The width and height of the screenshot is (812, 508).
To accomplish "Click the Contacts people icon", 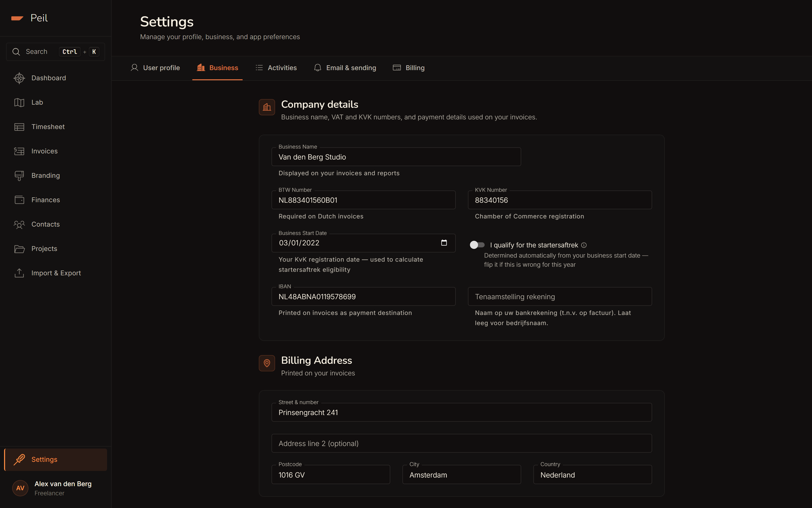I will (19, 225).
